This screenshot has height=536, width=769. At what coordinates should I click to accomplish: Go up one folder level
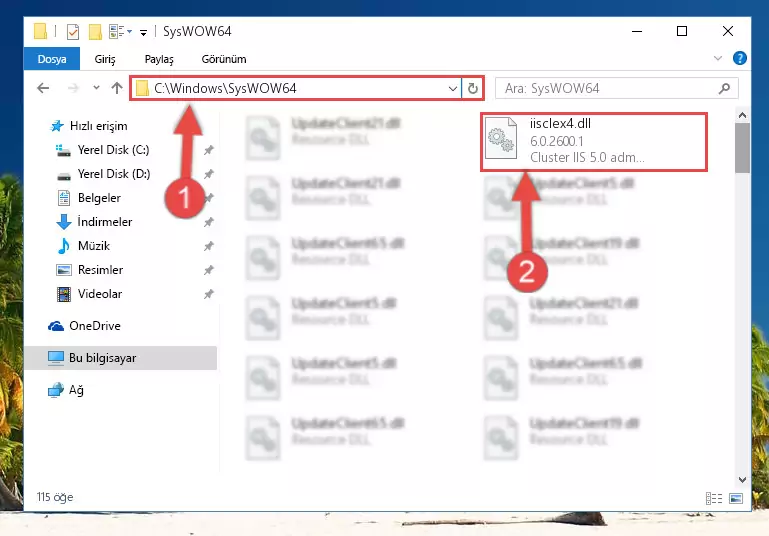pos(117,88)
